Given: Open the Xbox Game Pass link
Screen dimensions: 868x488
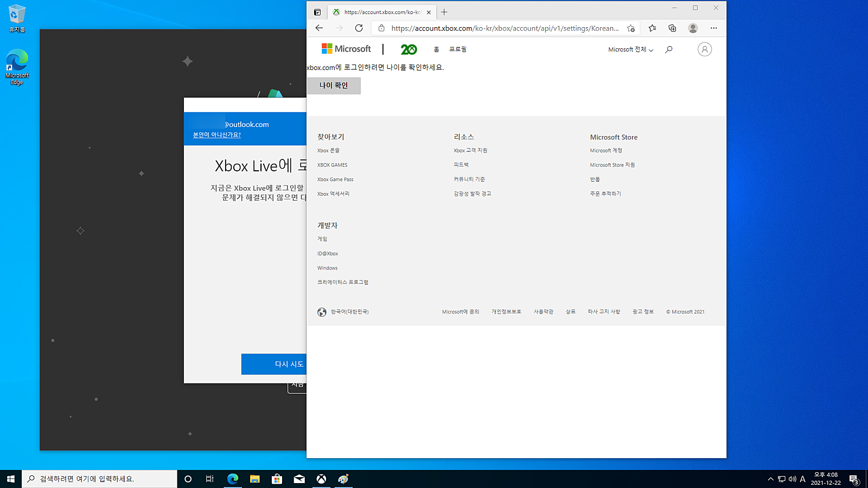Looking at the screenshot, I should point(335,179).
